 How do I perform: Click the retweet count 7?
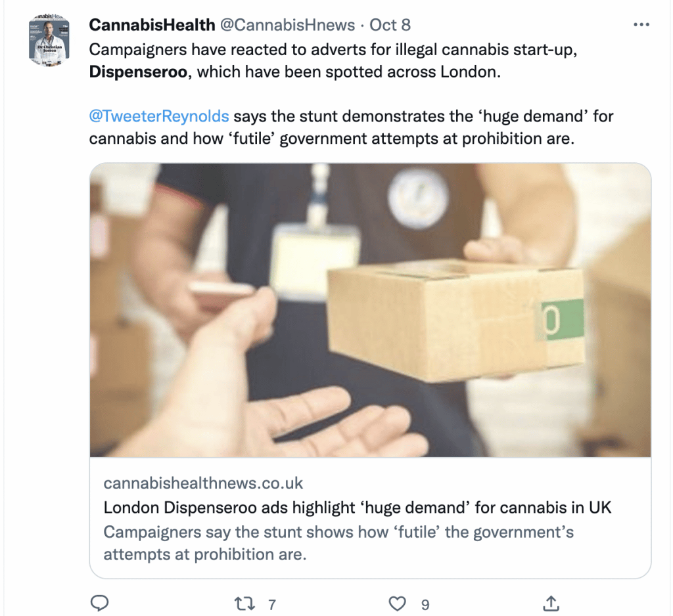pos(271,605)
